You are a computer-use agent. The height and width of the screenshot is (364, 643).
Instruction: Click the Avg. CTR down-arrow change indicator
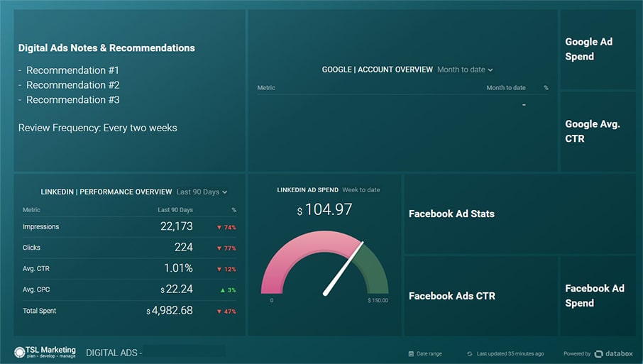coord(219,270)
